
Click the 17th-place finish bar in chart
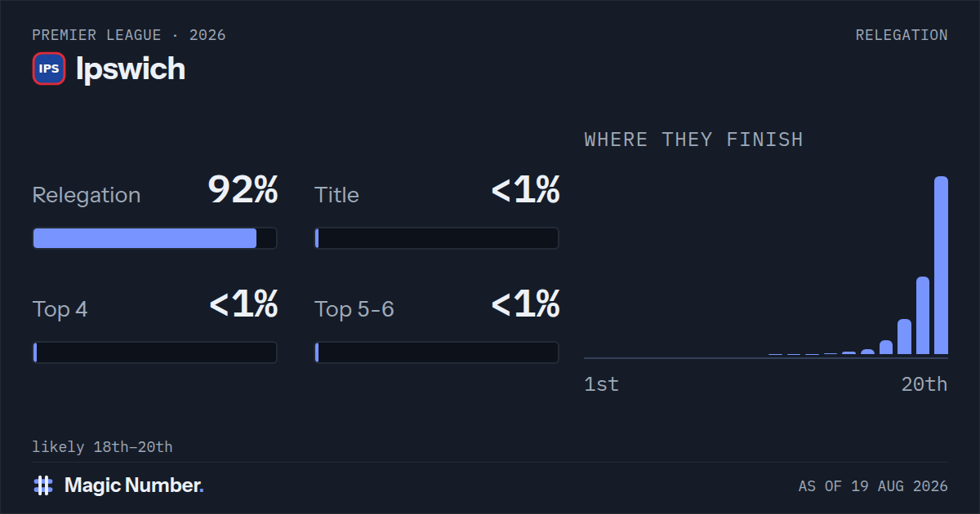click(886, 348)
